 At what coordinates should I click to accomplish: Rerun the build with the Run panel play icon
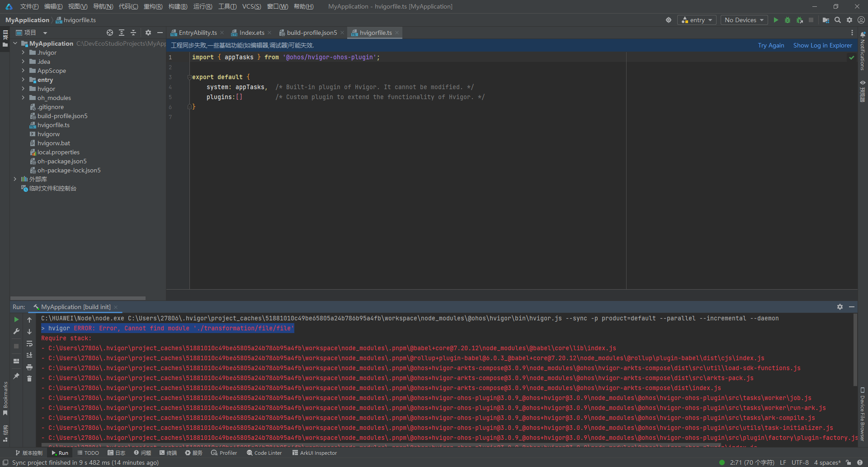click(17, 319)
